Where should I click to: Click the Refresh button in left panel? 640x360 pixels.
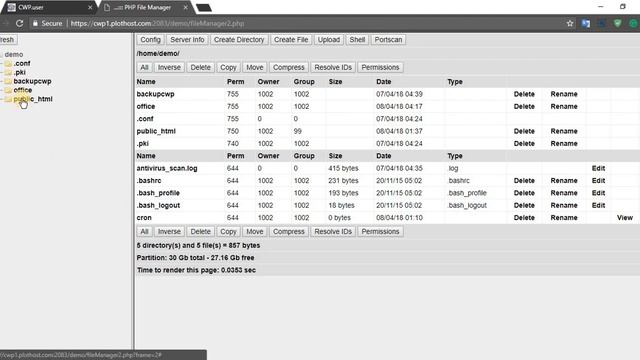7,40
